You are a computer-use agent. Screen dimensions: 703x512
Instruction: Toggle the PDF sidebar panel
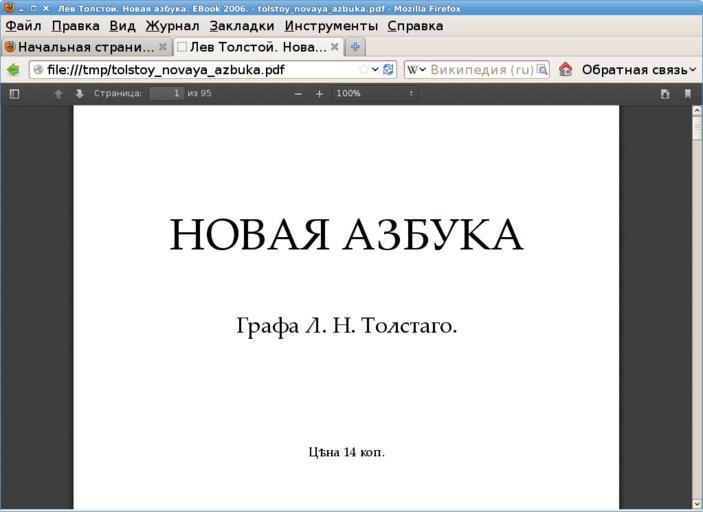(15, 94)
